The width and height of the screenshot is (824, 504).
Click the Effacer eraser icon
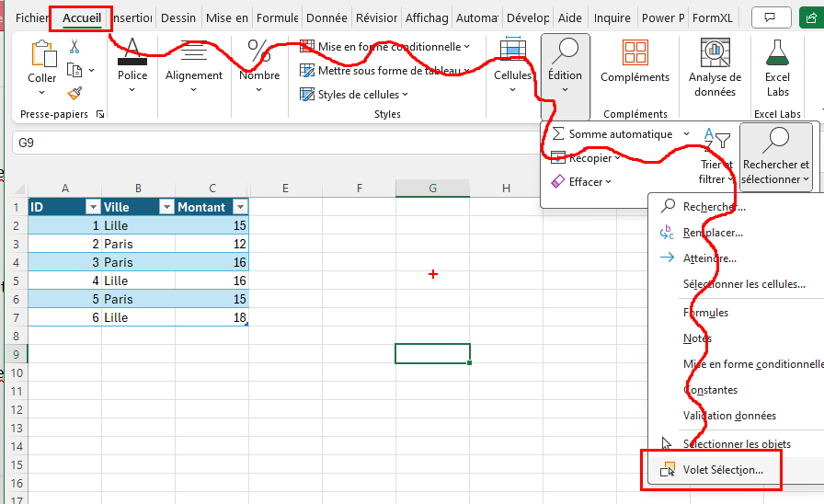pyautogui.click(x=557, y=182)
